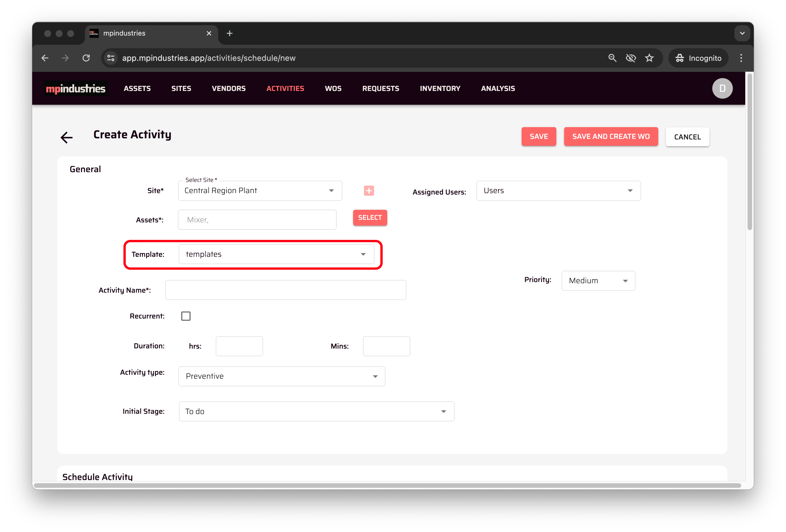
Task: Expand the Priority Medium dropdown
Action: [x=598, y=281]
